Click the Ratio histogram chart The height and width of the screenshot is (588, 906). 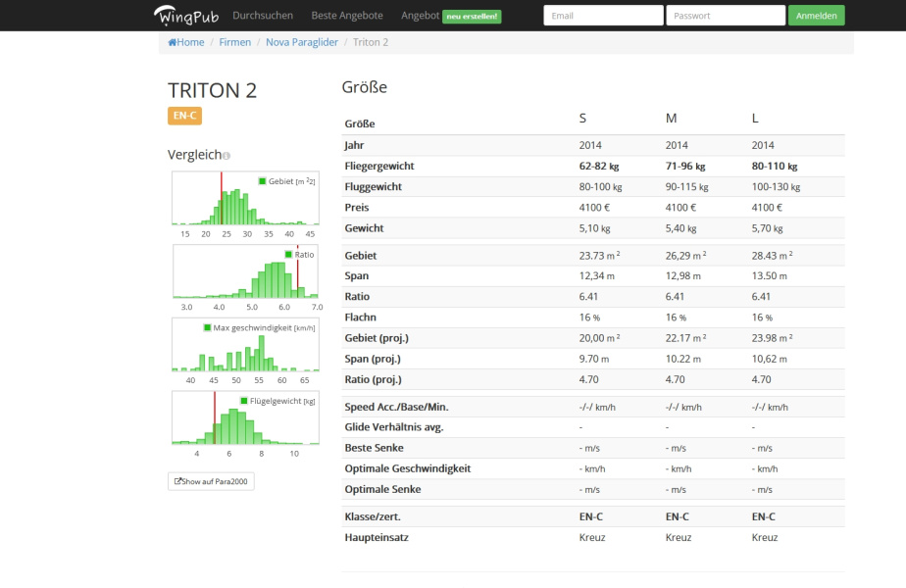click(x=245, y=271)
